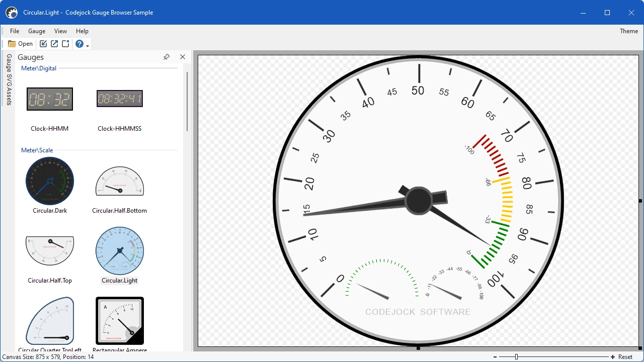Click the gauge's center needle hub
Screen dimensions: 644x362
coord(419,201)
